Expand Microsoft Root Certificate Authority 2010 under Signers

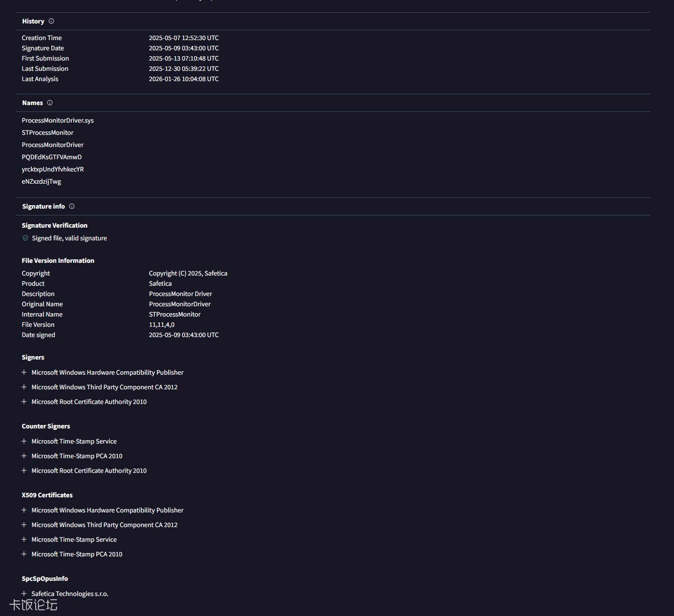coord(24,402)
